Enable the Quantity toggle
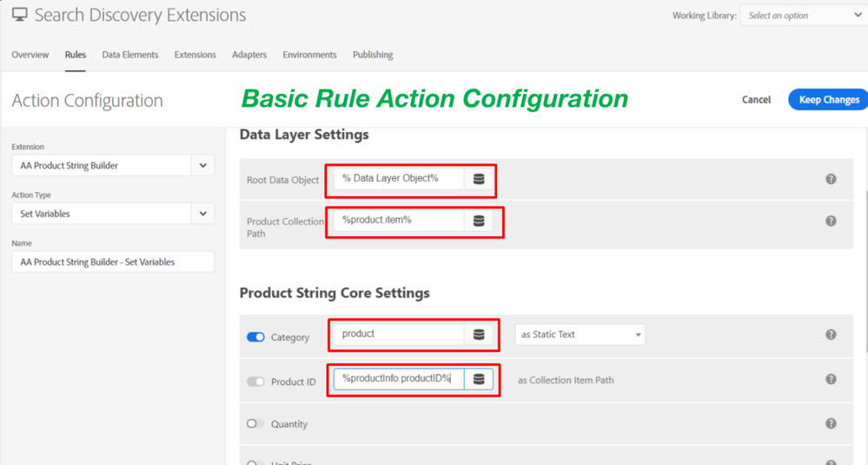 255,424
